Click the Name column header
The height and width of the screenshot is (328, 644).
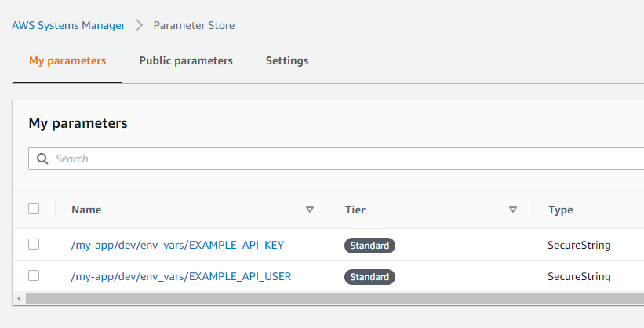[86, 210]
